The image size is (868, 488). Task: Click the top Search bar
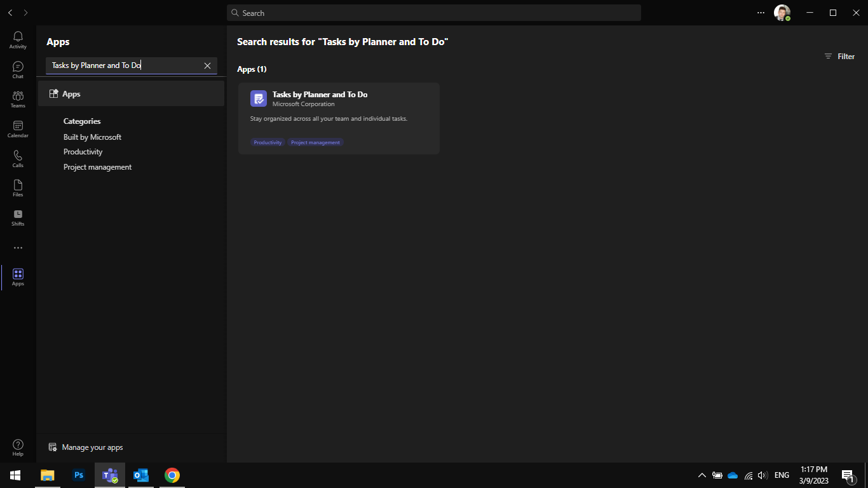click(x=434, y=13)
